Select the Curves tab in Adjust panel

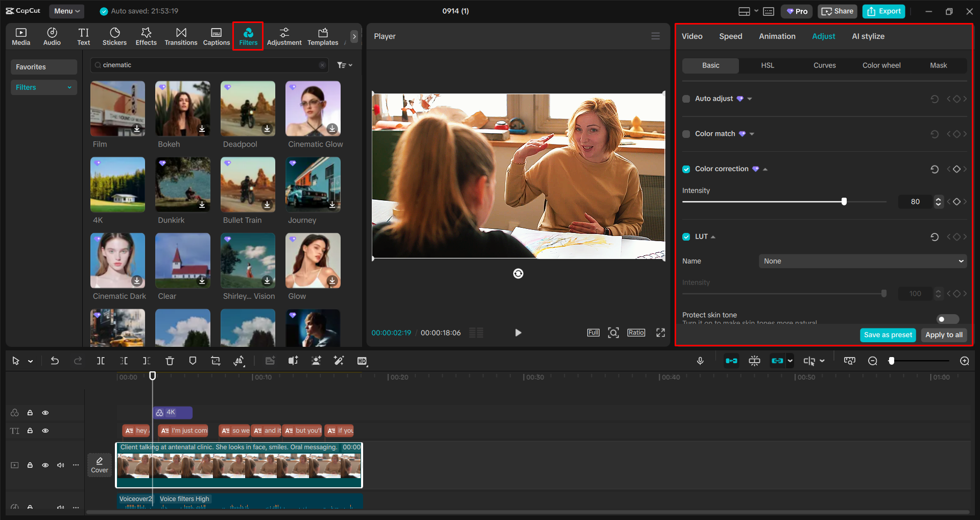tap(824, 65)
